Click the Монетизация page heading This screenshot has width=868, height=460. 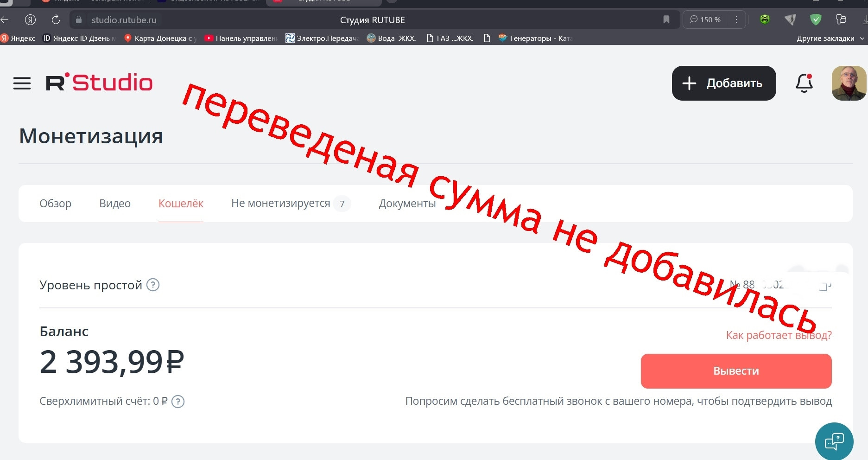[91, 136]
